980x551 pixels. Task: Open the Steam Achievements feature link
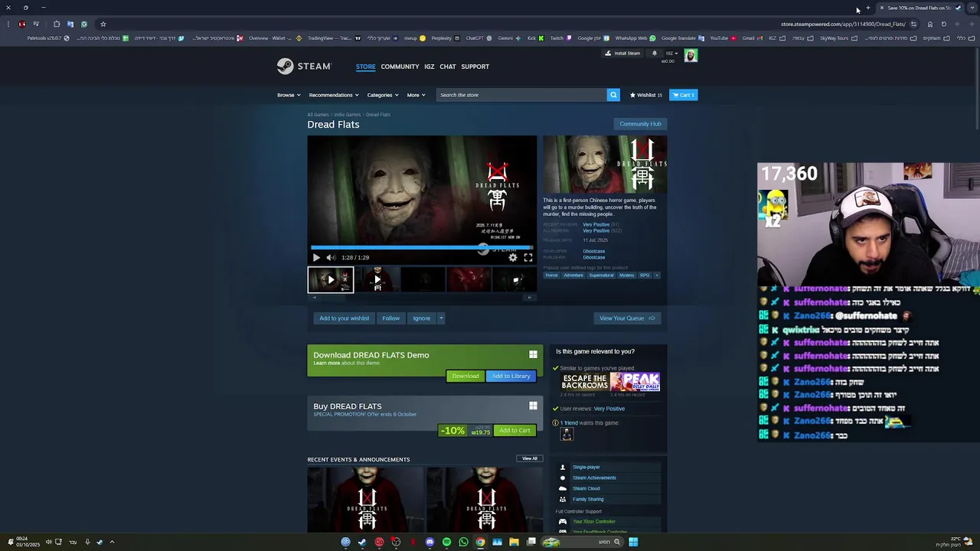coord(594,478)
